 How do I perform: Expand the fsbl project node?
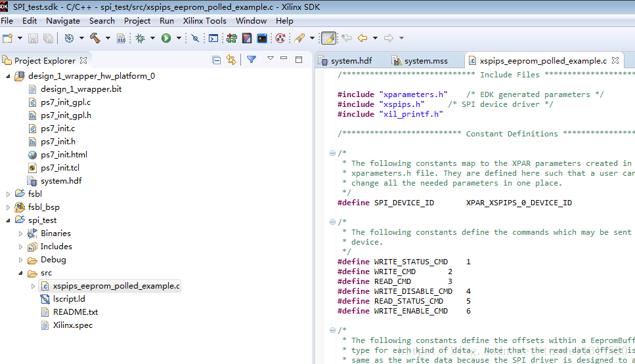coord(8,194)
